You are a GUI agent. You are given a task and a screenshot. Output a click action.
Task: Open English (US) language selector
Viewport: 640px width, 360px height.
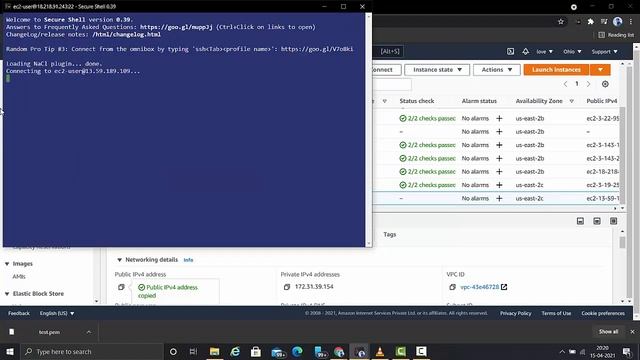[57, 313]
